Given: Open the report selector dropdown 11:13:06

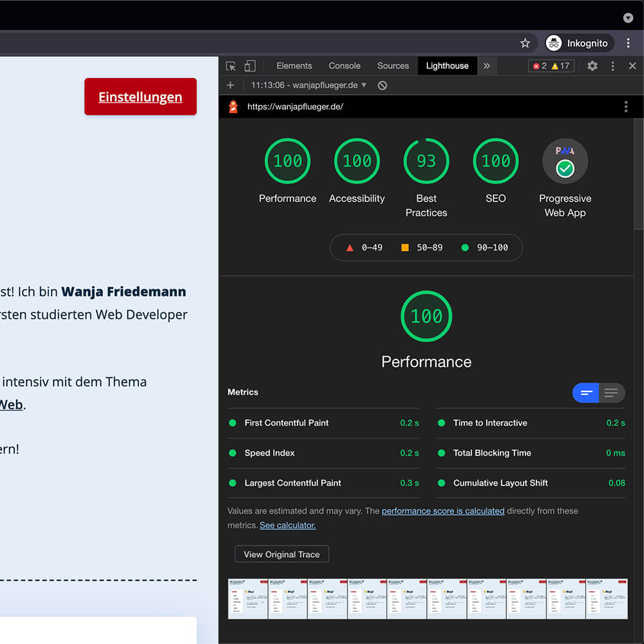Looking at the screenshot, I should coord(308,85).
